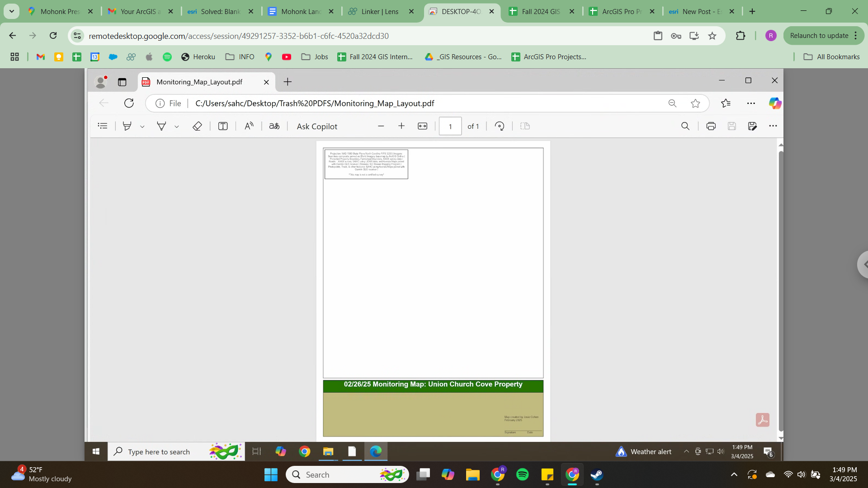Select the Highlight tool
Screen dimensions: 868x488
click(127, 126)
